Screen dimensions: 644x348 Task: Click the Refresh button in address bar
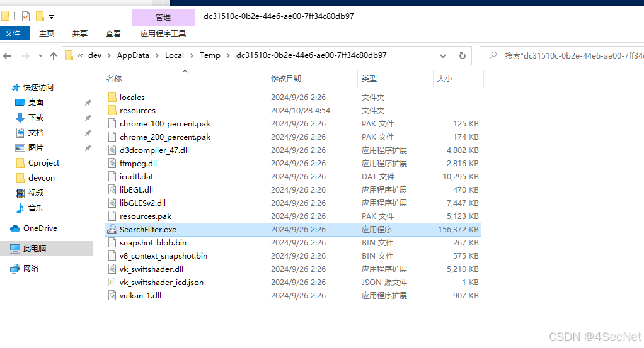coord(462,55)
